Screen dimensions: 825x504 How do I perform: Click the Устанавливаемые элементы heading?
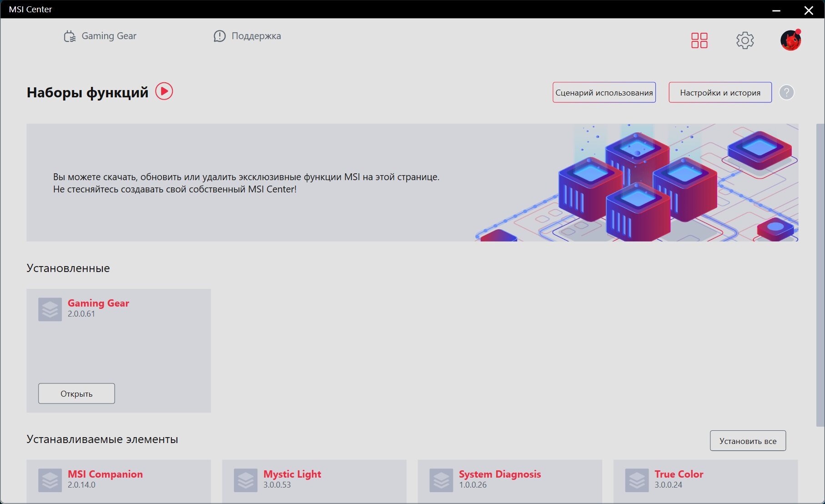click(102, 439)
